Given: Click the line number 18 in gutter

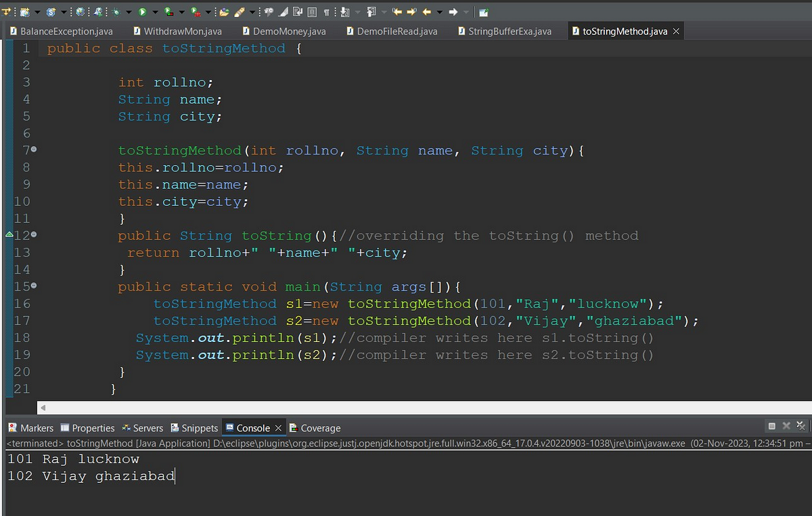Looking at the screenshot, I should pos(22,337).
